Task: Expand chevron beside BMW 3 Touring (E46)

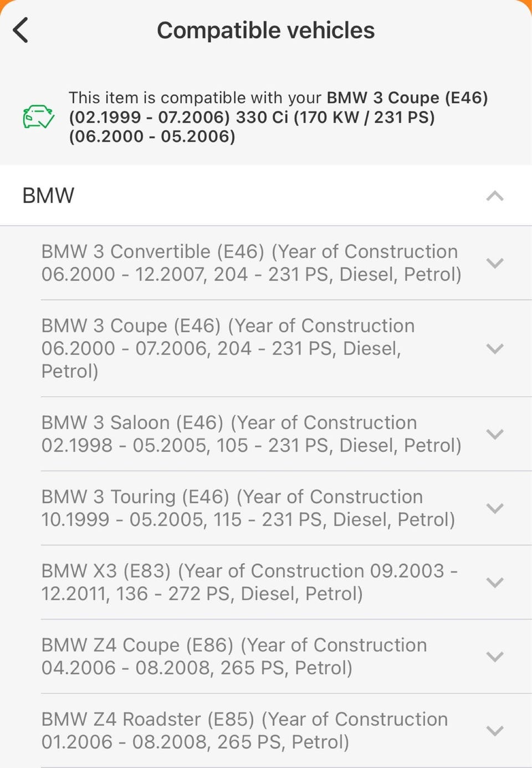Action: [494, 508]
